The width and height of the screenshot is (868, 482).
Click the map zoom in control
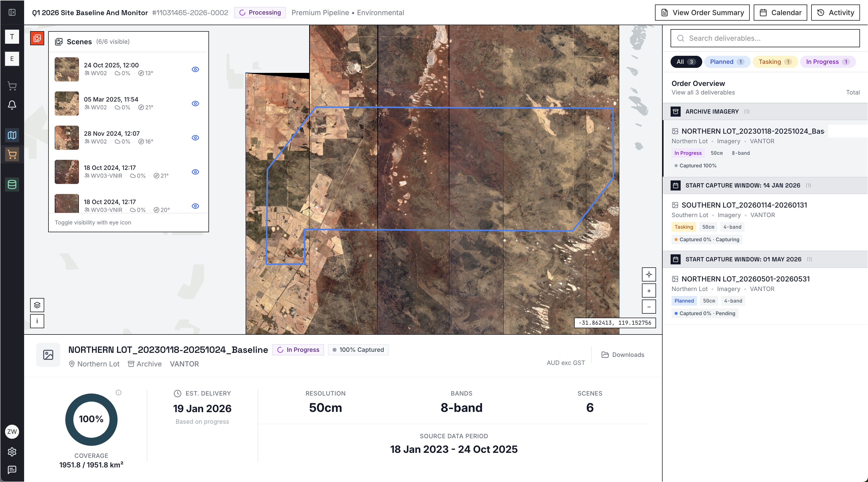[x=649, y=291]
